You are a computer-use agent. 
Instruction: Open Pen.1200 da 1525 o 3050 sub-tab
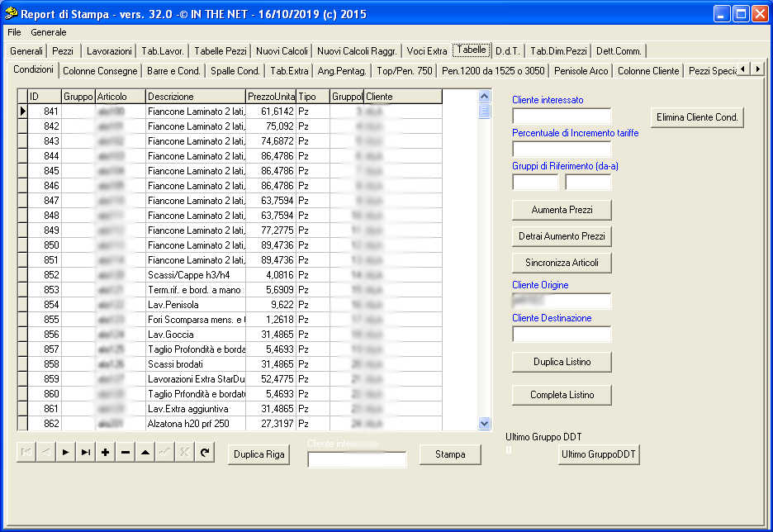(493, 70)
